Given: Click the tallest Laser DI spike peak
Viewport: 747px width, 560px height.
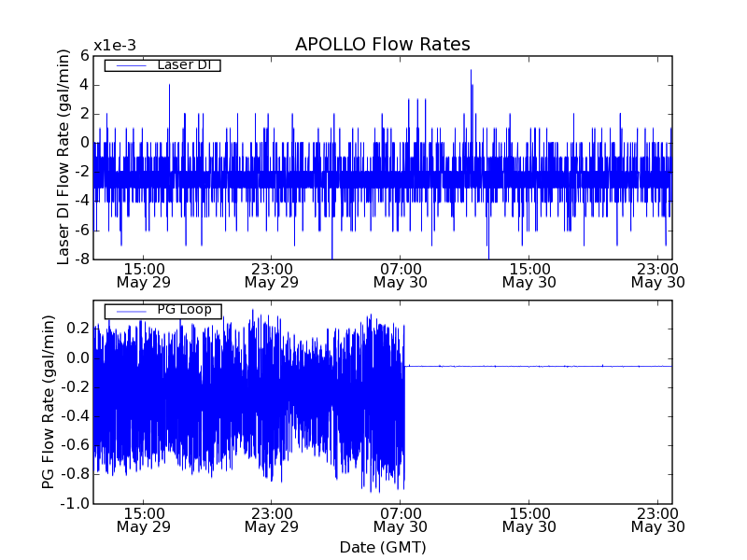Looking at the screenshot, I should point(471,71).
